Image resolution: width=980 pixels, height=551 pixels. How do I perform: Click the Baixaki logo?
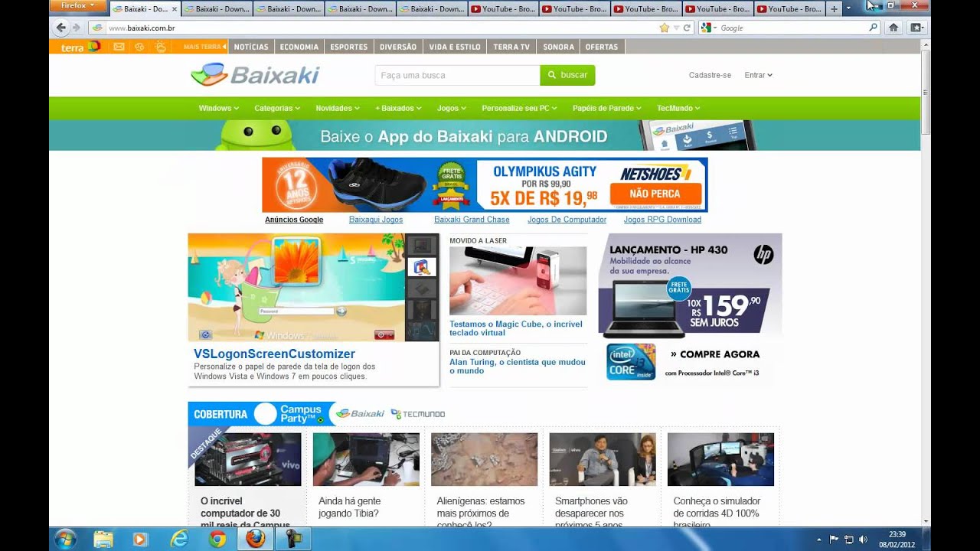[x=255, y=75]
